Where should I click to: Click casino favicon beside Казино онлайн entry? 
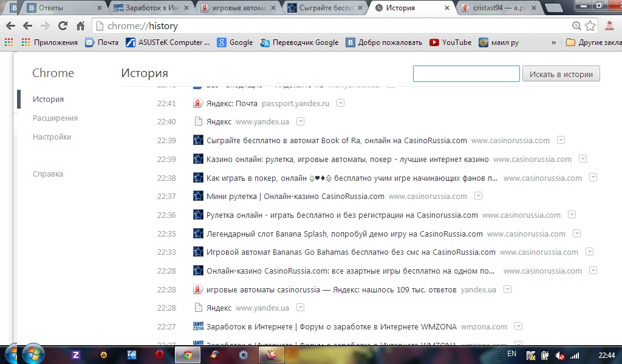coord(198,159)
